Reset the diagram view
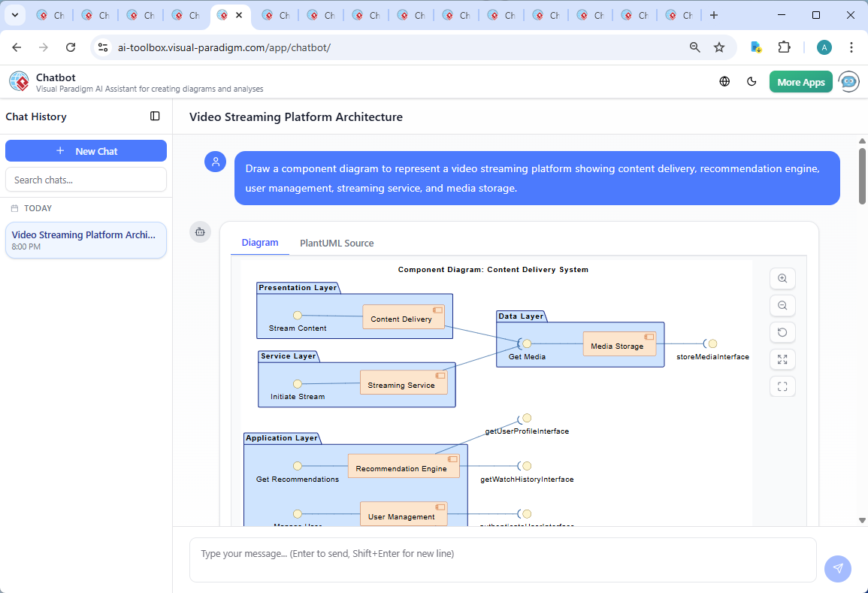Screen dimensions: 868x593 (782, 333)
